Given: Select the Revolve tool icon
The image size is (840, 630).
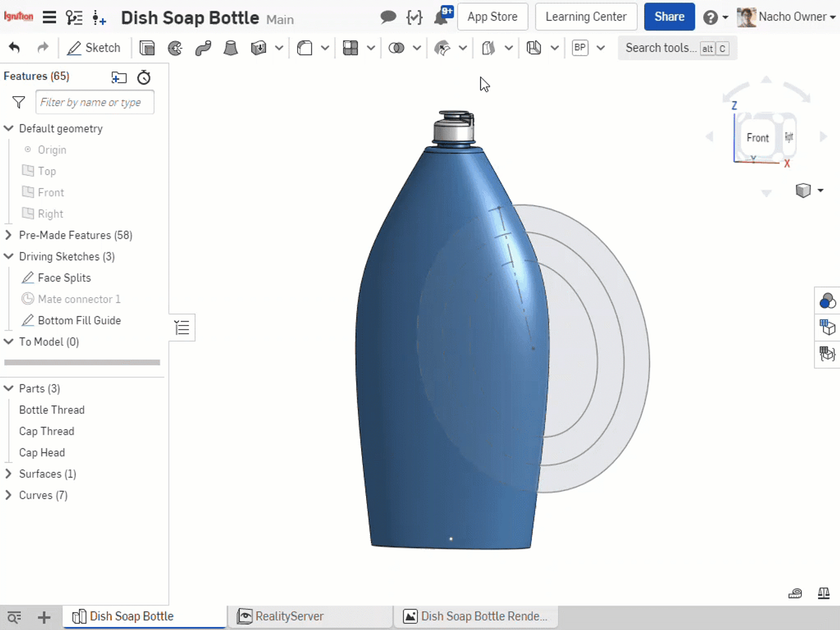Looking at the screenshot, I should pos(175,48).
